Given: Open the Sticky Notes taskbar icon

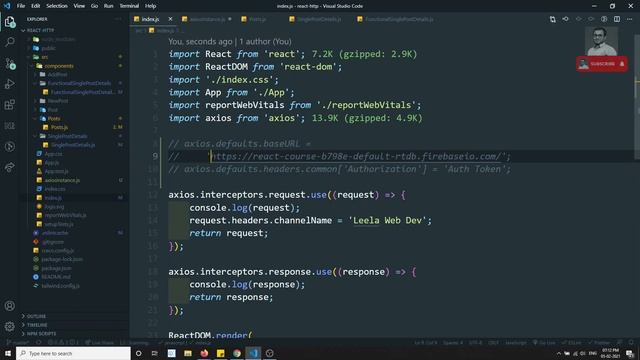Looking at the screenshot, I should point(220,353).
